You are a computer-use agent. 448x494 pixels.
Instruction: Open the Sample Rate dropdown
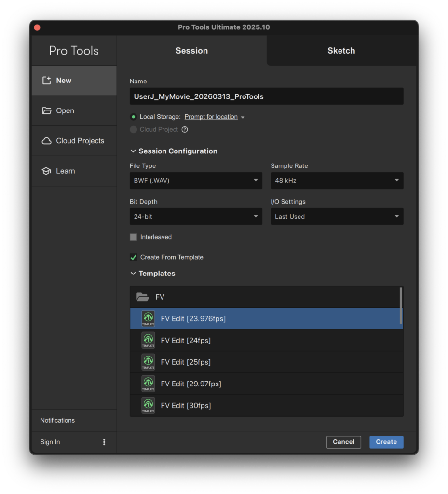point(337,181)
